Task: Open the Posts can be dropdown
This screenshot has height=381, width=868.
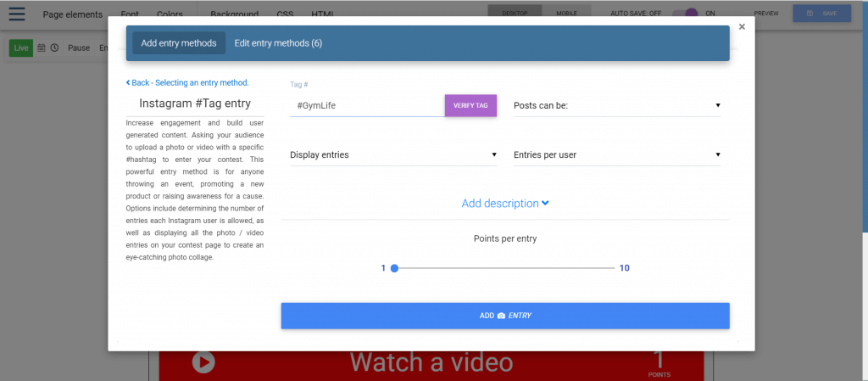Action: 617,105
